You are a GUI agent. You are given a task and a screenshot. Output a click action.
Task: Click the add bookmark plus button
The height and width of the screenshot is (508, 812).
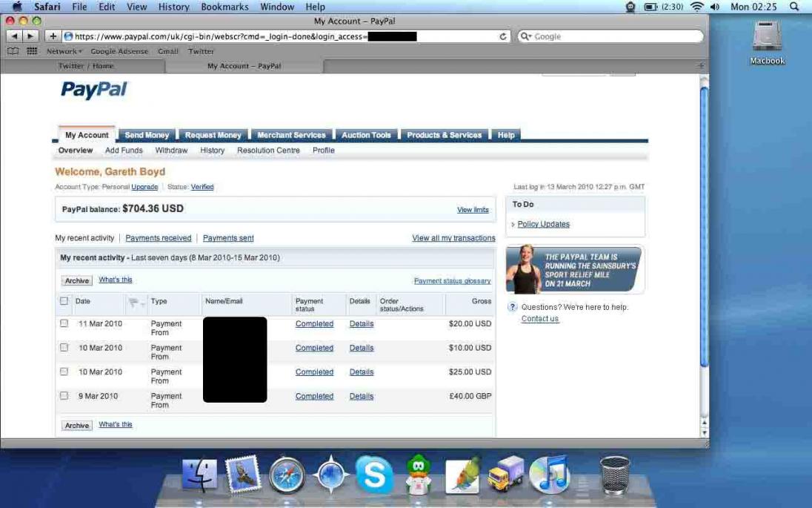coord(53,36)
